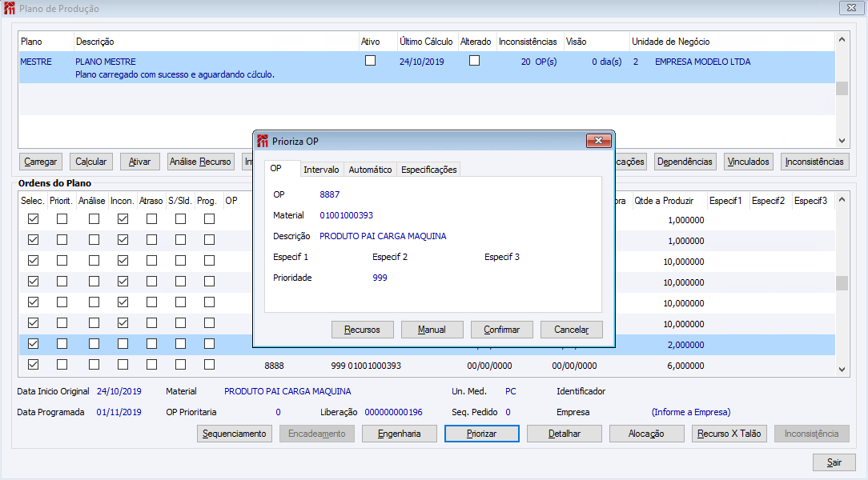The width and height of the screenshot is (868, 480).
Task: Click the Sair button
Action: click(x=834, y=462)
